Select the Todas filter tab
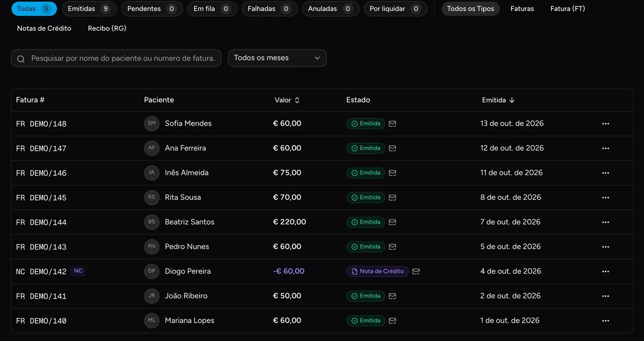The height and width of the screenshot is (341, 644). pos(34,9)
